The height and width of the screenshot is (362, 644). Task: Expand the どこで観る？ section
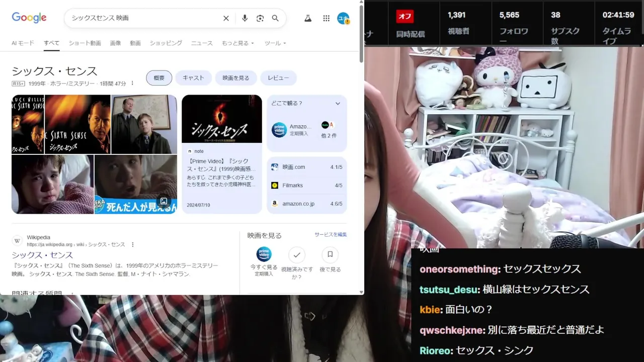(x=338, y=104)
